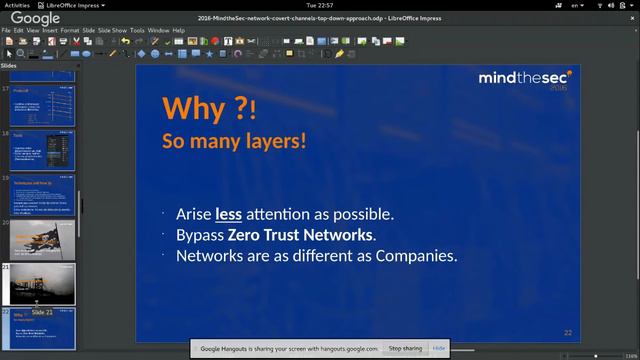Select the Flowchart shapes tool

(182, 54)
